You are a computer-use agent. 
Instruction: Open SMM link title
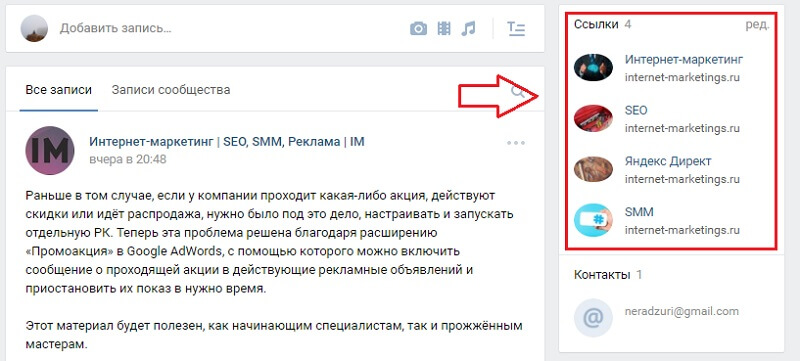pos(639,212)
